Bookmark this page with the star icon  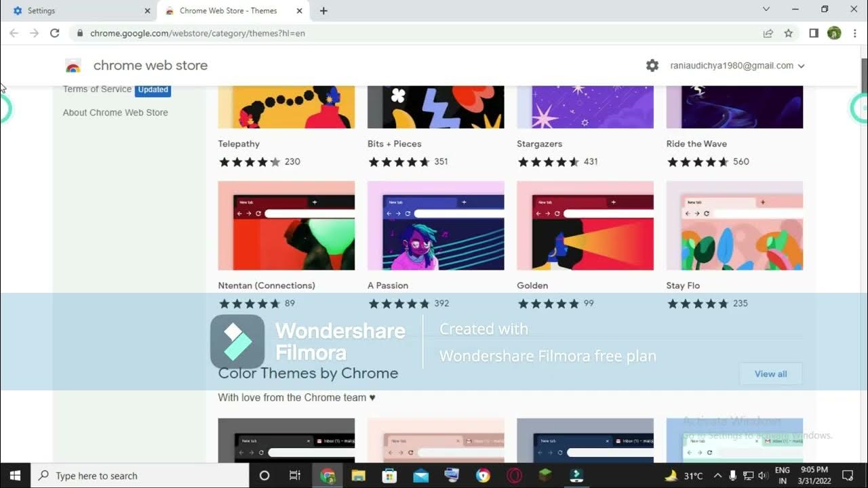point(789,33)
